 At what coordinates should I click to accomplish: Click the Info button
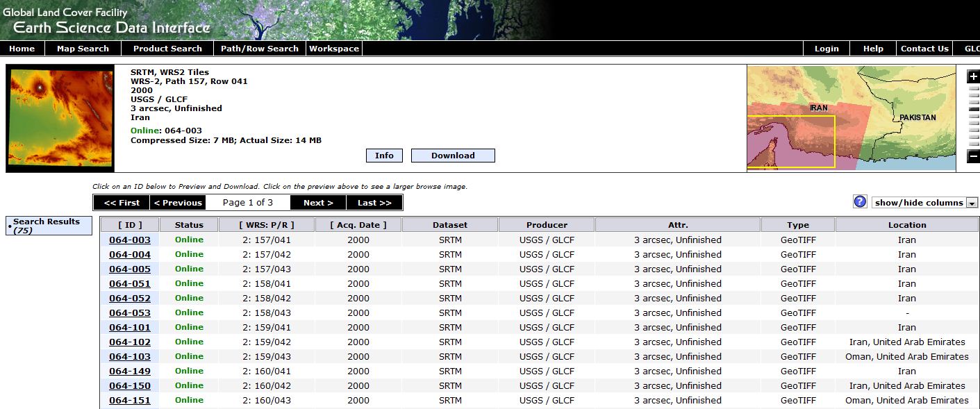[384, 156]
